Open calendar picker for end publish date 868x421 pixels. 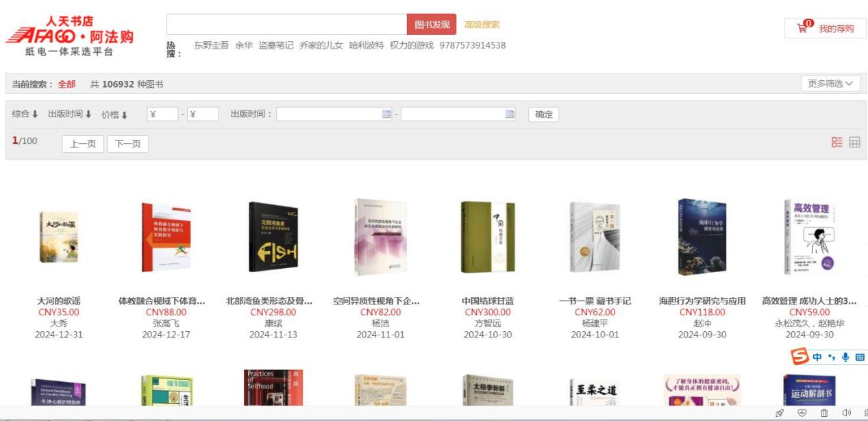pos(510,114)
